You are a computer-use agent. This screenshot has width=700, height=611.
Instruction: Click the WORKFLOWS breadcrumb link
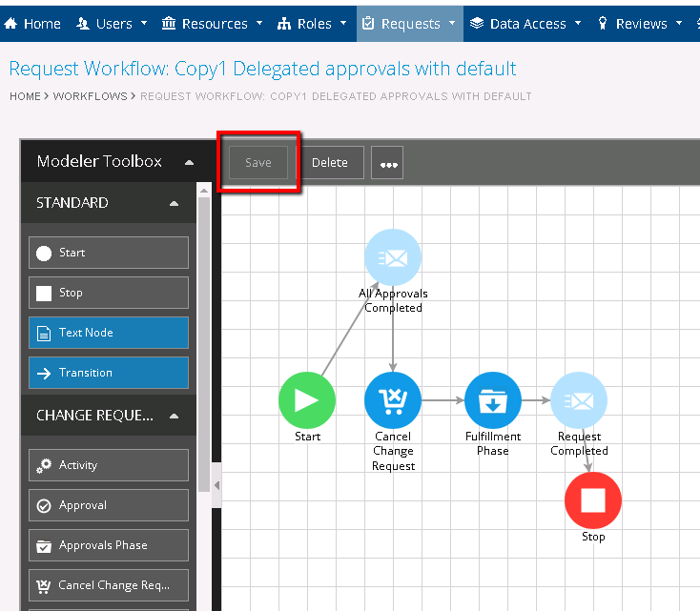click(94, 96)
